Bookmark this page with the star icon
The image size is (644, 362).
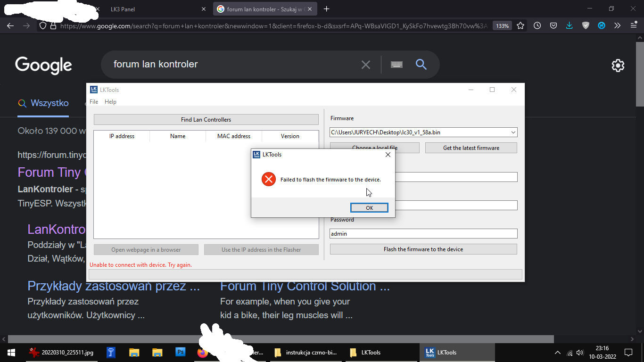pos(520,26)
